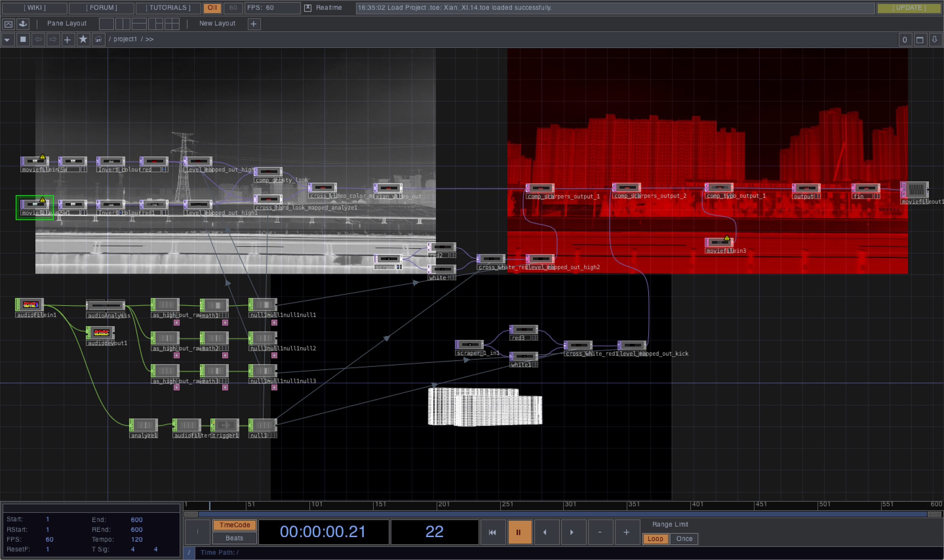The height and width of the screenshot is (560, 944).
Task: Click the plus button beside New Layout
Action: tap(254, 24)
